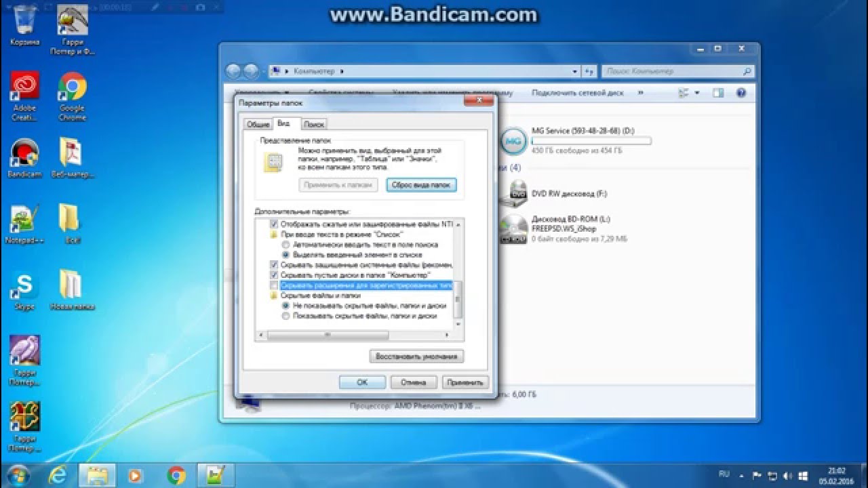Click the scroll-down arrow of the settings list
The image size is (868, 488).
(458, 325)
